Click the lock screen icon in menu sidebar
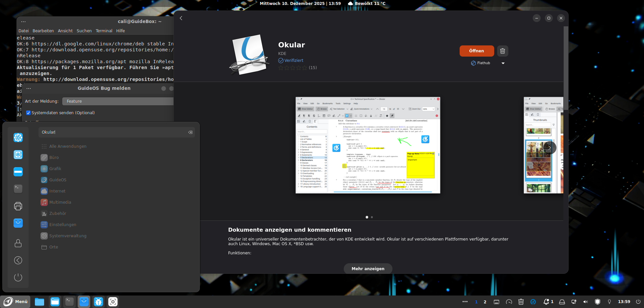The height and width of the screenshot is (308, 644). pyautogui.click(x=18, y=243)
